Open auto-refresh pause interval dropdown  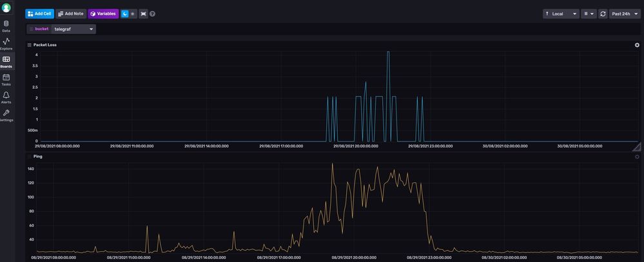pos(589,14)
